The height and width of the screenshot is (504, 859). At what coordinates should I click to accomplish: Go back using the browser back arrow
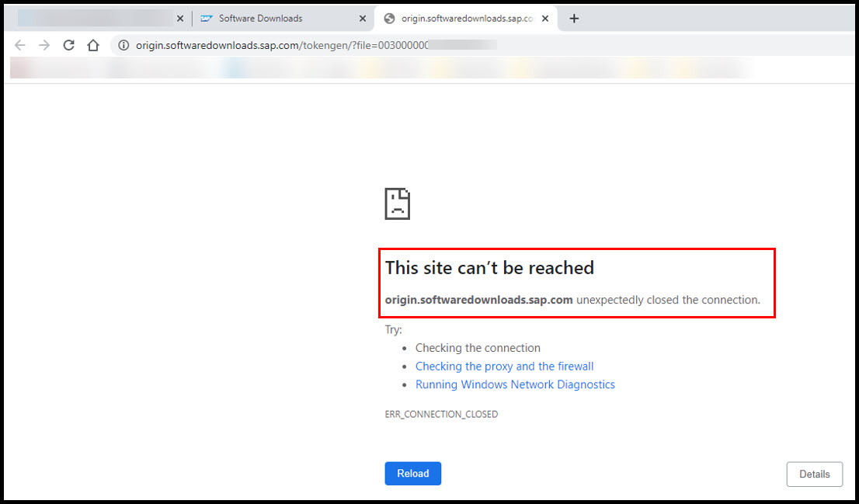19,45
